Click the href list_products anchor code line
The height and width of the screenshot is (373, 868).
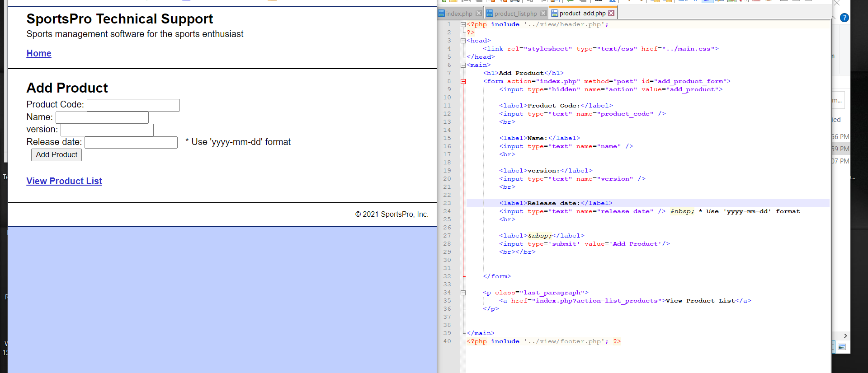(x=625, y=301)
